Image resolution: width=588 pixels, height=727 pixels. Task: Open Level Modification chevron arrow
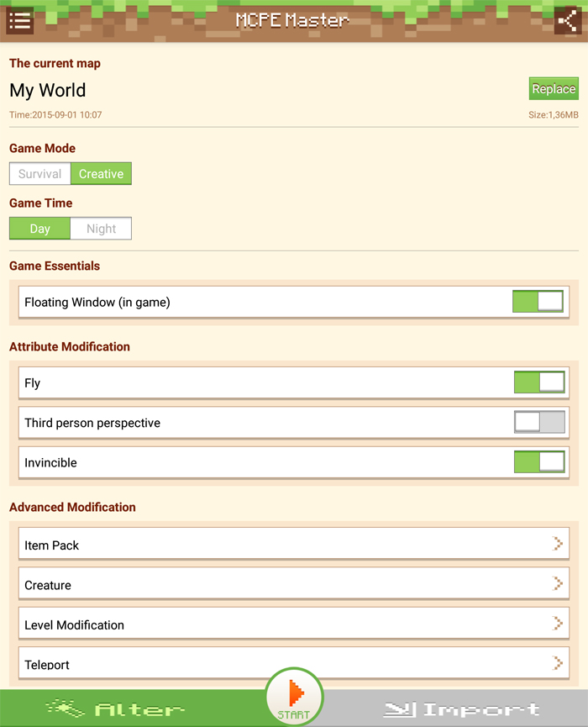click(558, 623)
